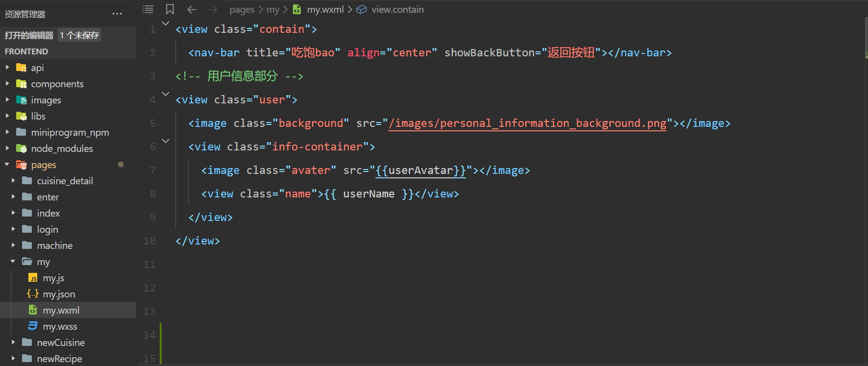Click the CSS icon of my.wxss
This screenshot has height=366, width=868.
coord(33,326)
